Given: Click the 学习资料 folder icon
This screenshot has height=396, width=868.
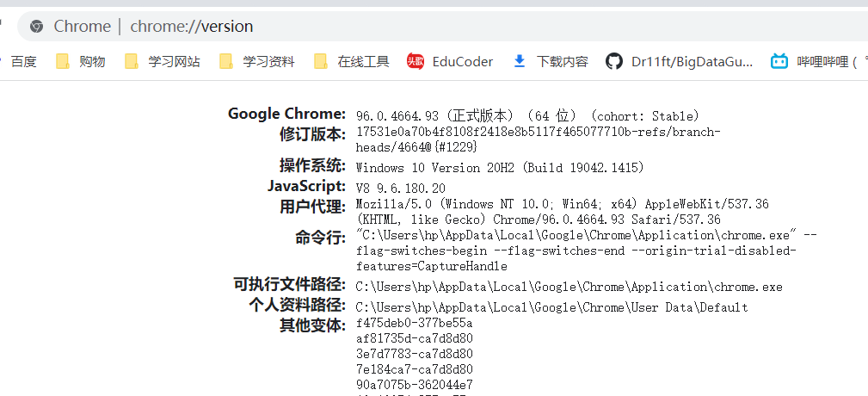Looking at the screenshot, I should coord(226,61).
